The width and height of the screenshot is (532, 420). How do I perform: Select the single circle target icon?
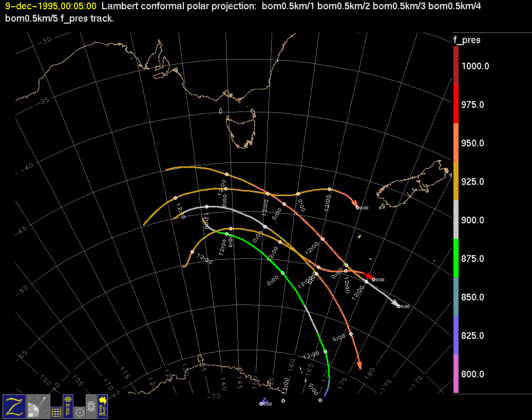tap(79, 412)
